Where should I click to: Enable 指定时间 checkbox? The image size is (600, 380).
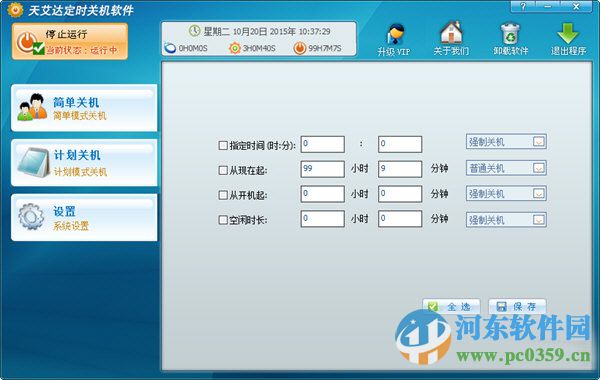tap(223, 145)
